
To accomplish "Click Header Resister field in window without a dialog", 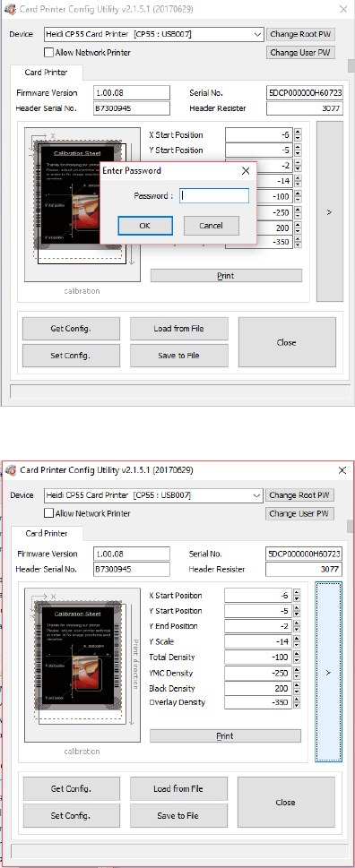I will click(304, 569).
